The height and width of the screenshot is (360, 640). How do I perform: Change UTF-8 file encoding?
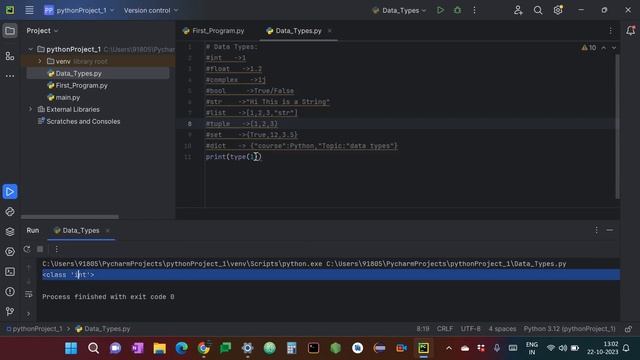tap(470, 329)
